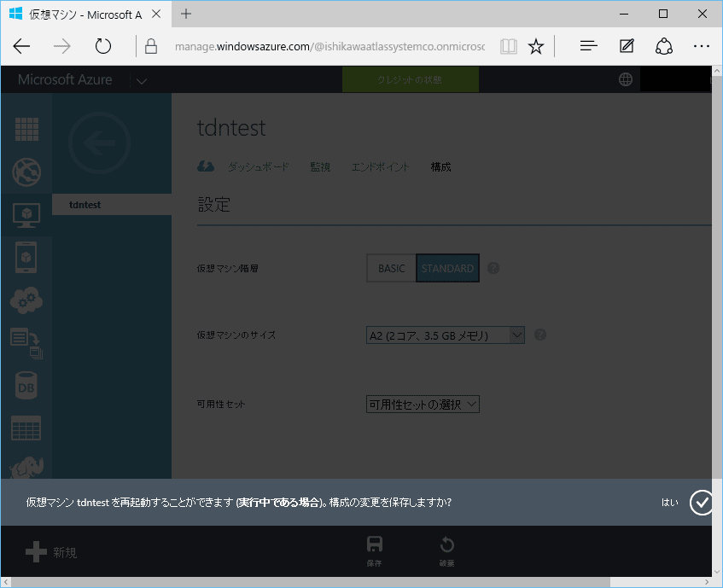Click the Edge share icon

coord(664,46)
